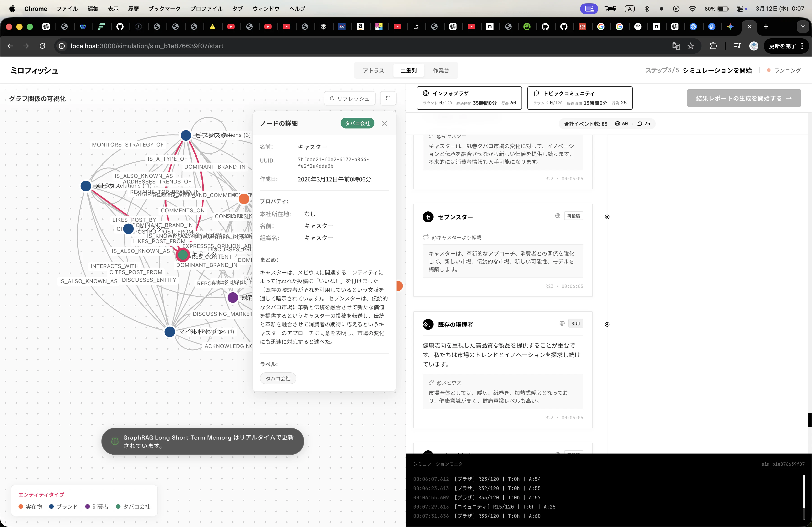This screenshot has width=812, height=527.
Task: Open the ウィンドウ menu
Action: click(266, 9)
